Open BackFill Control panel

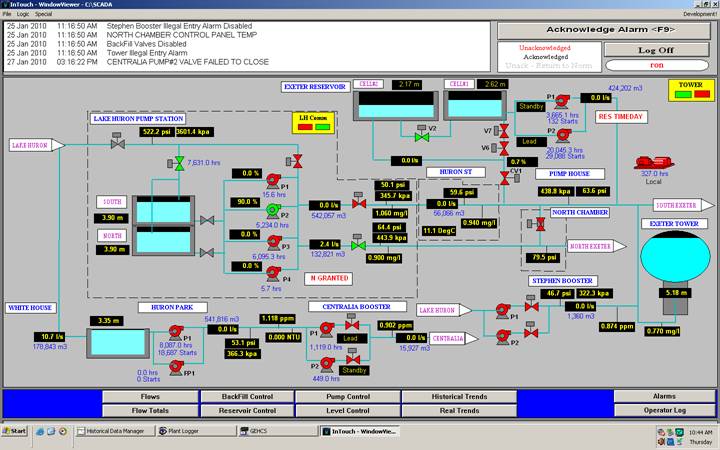tap(248, 396)
